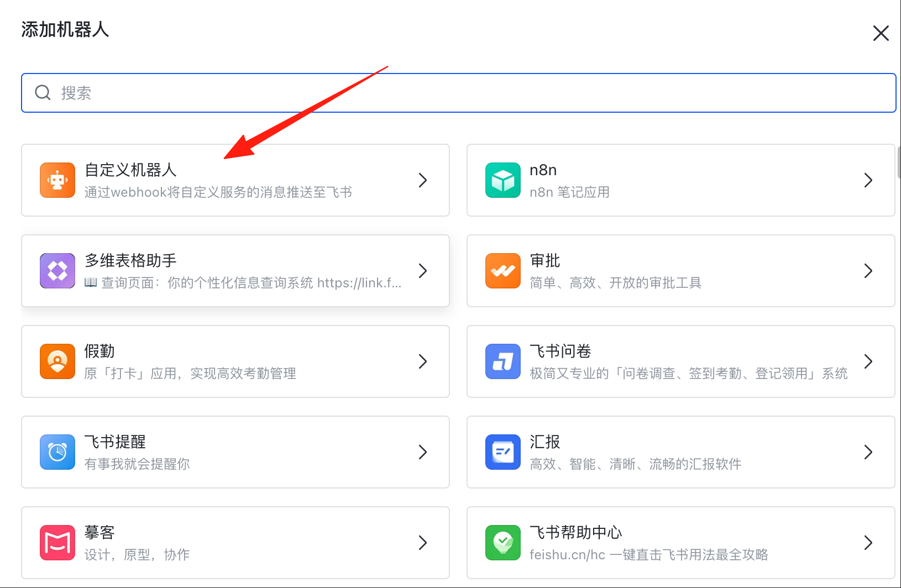Expand the 假勤 chevron arrow
Screen dimensions: 901x588
pos(423,361)
